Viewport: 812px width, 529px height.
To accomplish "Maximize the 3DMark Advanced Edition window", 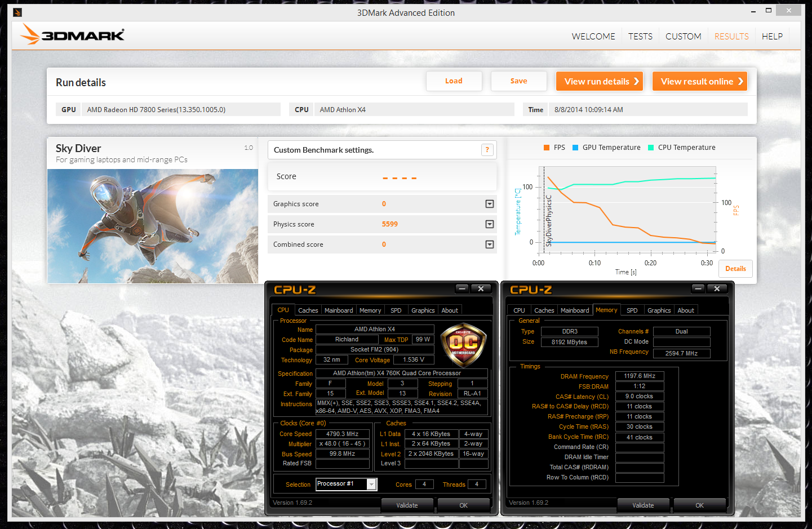I will pyautogui.click(x=769, y=11).
